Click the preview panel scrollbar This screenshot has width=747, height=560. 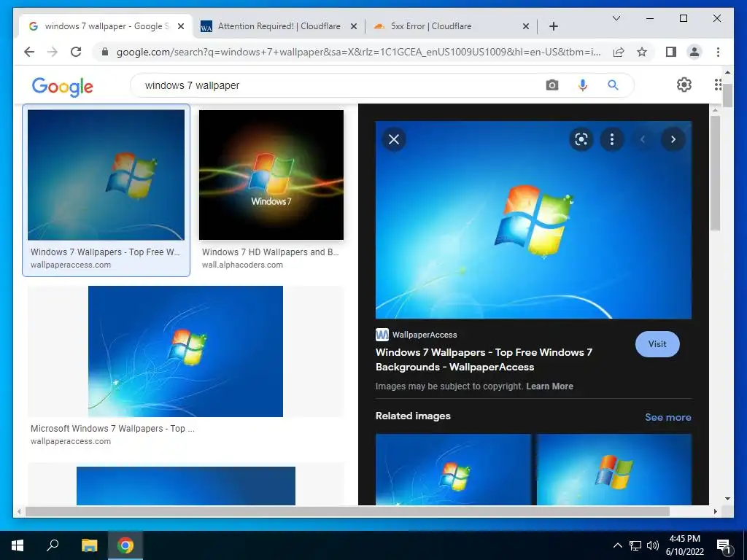point(715,173)
